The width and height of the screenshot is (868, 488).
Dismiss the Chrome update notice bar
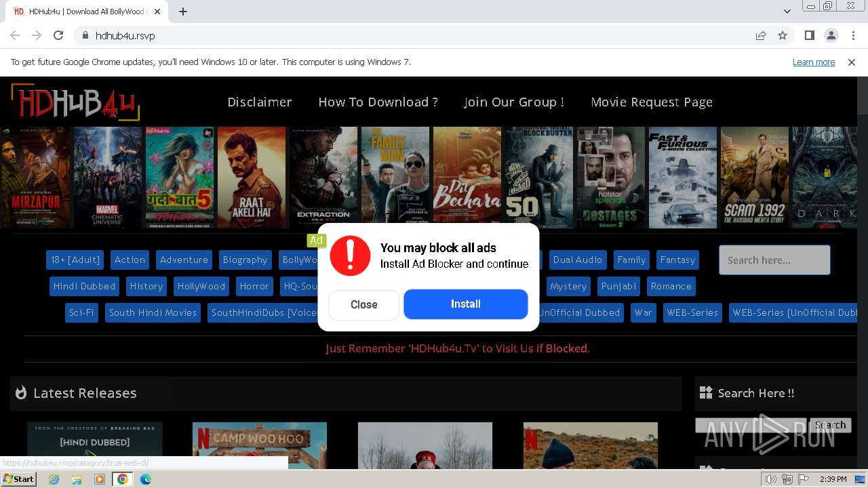[x=852, y=62]
